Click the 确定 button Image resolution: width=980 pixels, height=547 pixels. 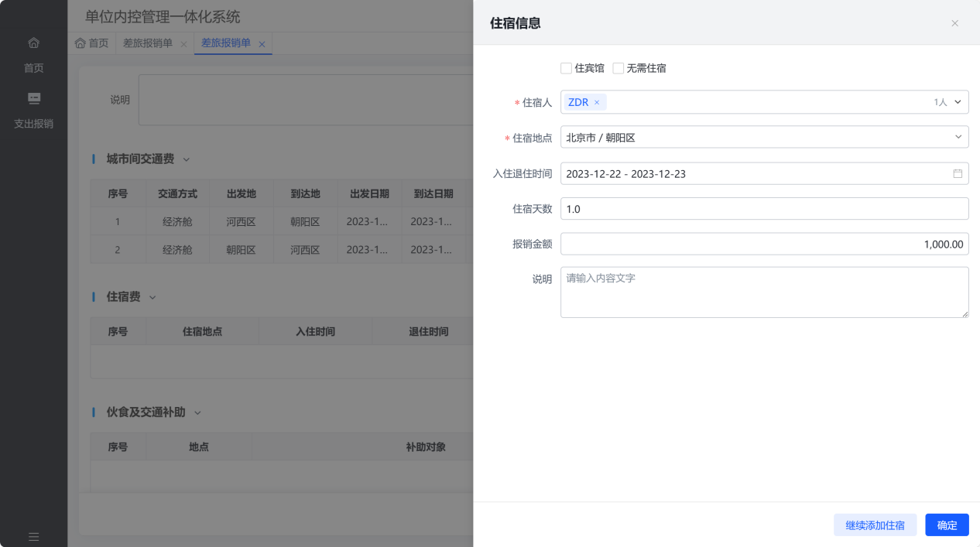947,525
